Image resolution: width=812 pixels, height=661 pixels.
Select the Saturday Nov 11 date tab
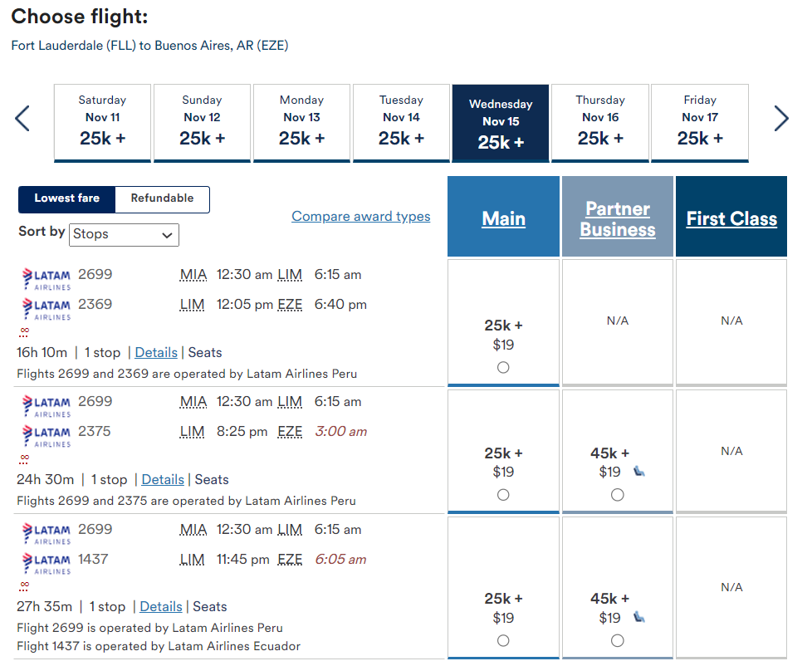(102, 122)
